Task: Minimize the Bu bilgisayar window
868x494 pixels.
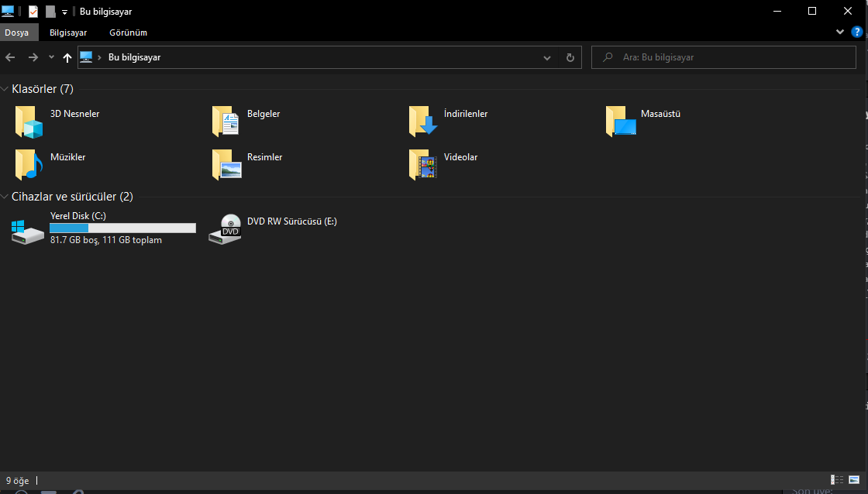Action: click(777, 11)
